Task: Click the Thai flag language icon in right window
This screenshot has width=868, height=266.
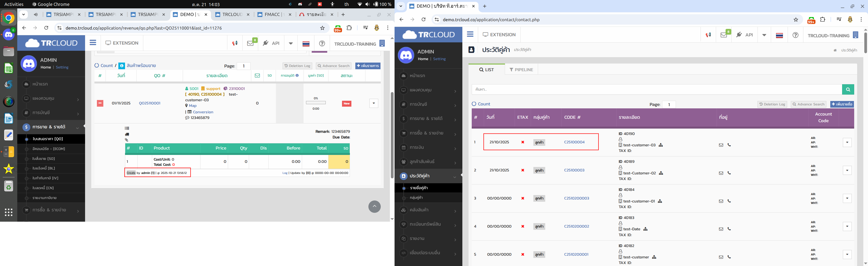Action: (779, 35)
